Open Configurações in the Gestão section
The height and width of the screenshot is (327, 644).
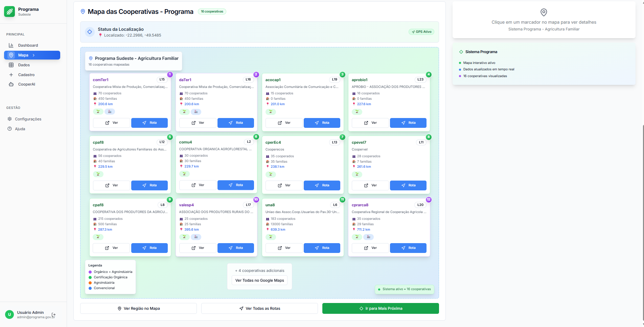pyautogui.click(x=28, y=119)
